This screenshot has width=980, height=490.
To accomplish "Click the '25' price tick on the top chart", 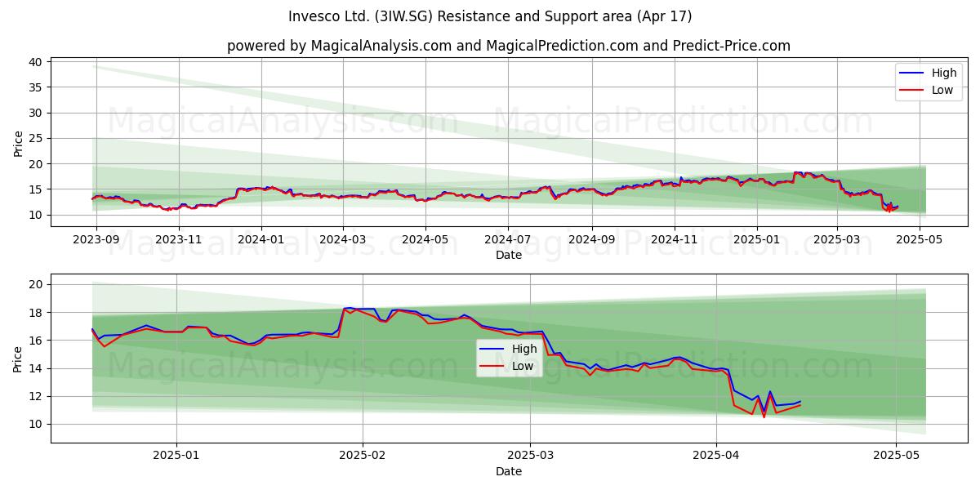I will pos(35,139).
